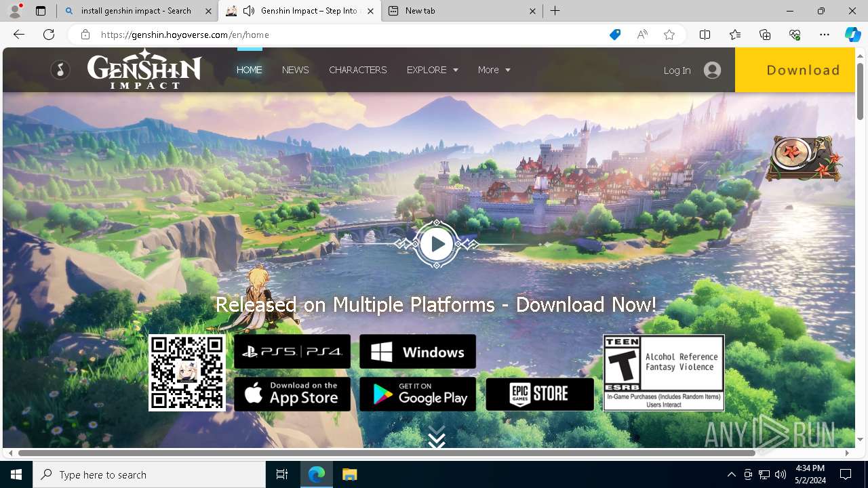Click the volume tray icon
This screenshot has width=868, height=488.
coord(781,474)
